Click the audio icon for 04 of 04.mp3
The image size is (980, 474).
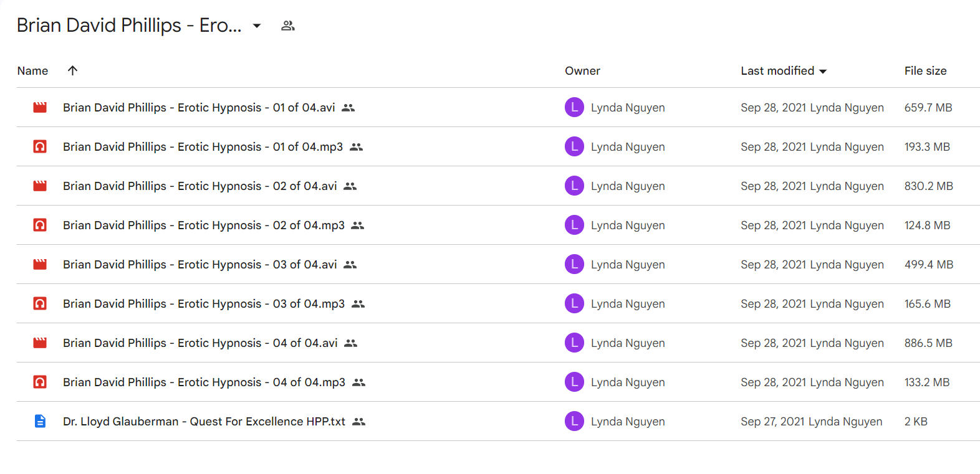point(40,382)
